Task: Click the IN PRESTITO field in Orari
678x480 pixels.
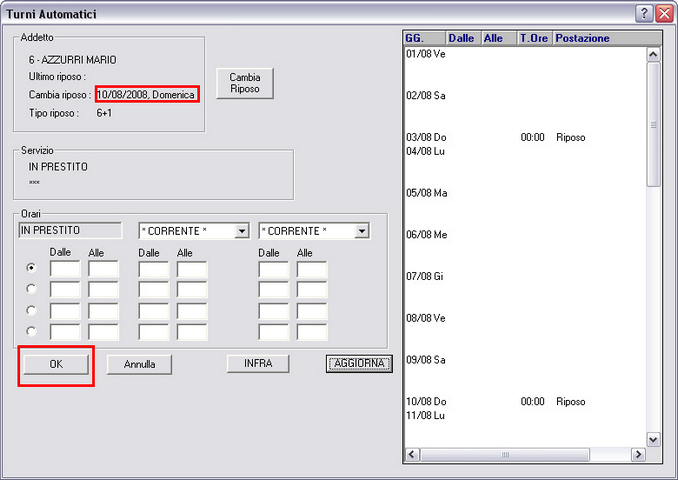Action: tap(70, 230)
